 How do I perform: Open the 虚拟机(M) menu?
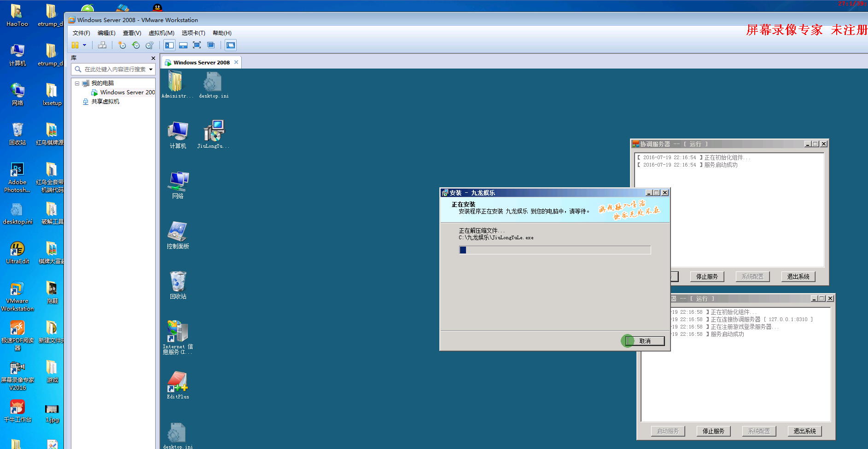pyautogui.click(x=161, y=33)
